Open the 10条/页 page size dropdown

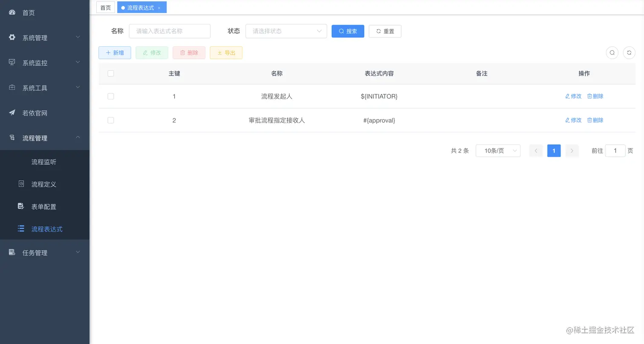point(498,150)
